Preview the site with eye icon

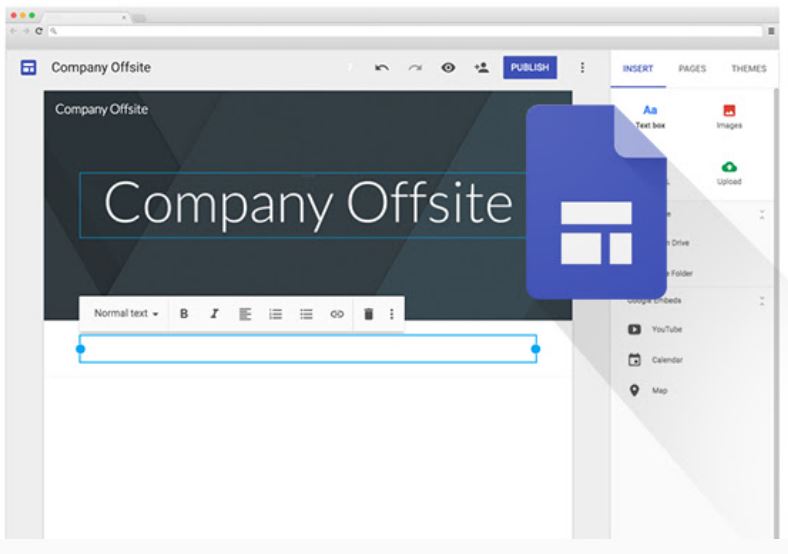coord(448,67)
